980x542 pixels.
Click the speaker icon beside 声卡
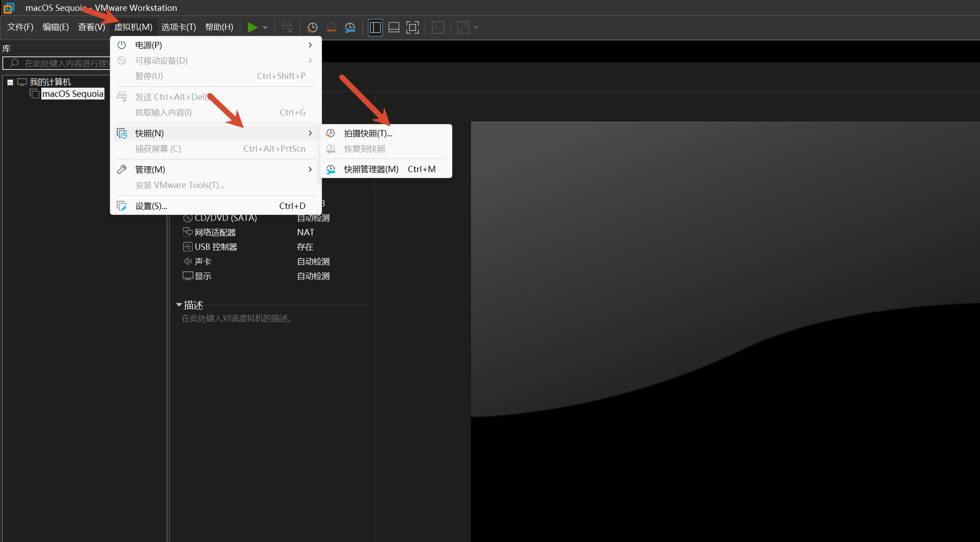tap(188, 261)
